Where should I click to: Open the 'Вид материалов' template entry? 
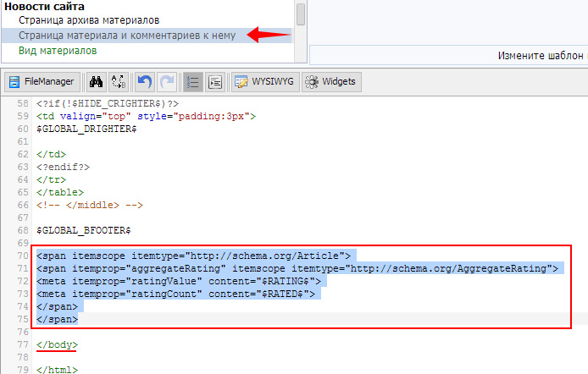(x=58, y=51)
